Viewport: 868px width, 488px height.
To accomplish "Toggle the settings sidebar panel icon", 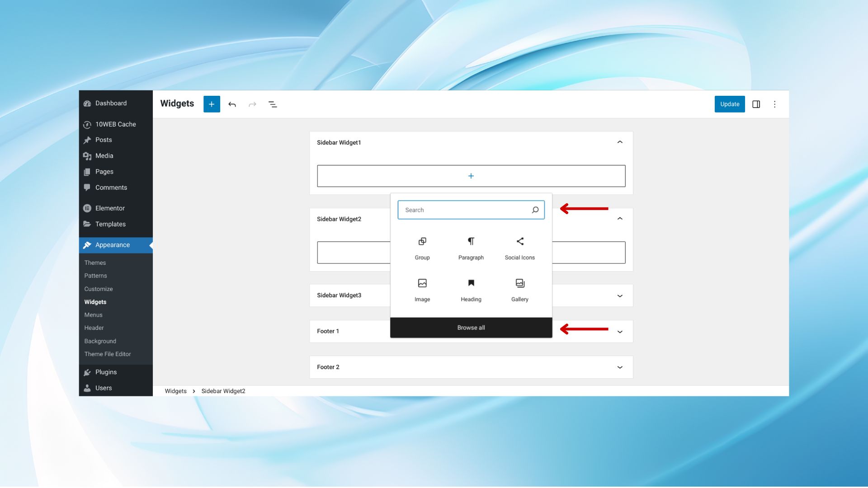I will pos(756,104).
